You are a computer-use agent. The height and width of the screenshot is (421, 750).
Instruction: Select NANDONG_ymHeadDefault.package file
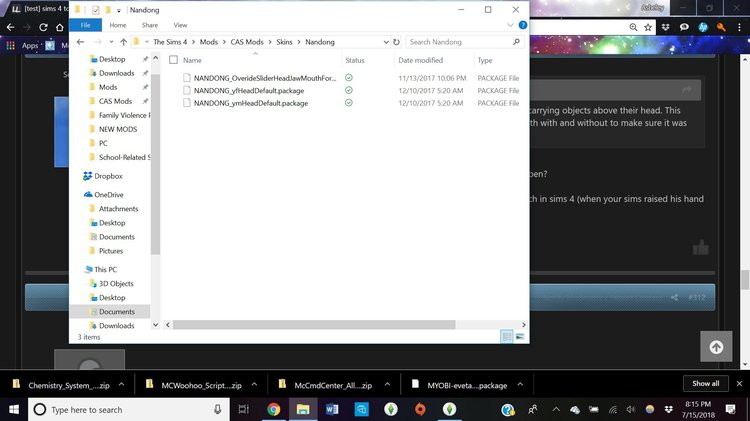251,103
